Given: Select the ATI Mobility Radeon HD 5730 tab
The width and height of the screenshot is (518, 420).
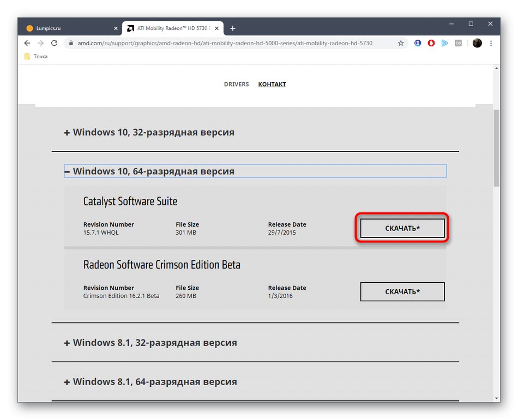Looking at the screenshot, I should (173, 28).
